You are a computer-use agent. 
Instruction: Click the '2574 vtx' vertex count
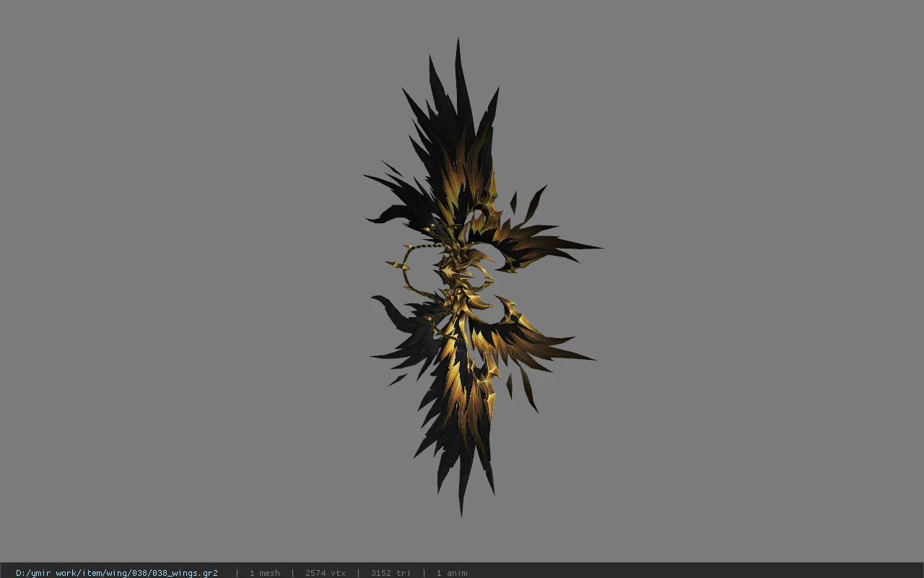coord(325,573)
